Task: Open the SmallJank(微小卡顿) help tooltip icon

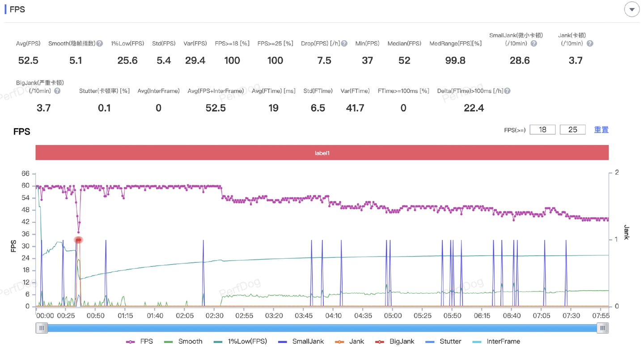Action: [x=534, y=43]
